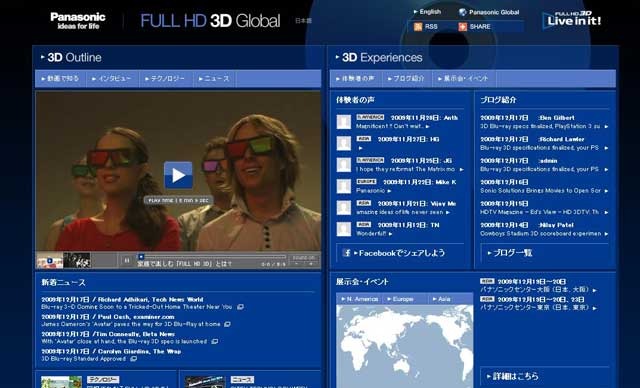Click the video progress bar
The height and width of the screenshot is (388, 640).
[x=211, y=257]
